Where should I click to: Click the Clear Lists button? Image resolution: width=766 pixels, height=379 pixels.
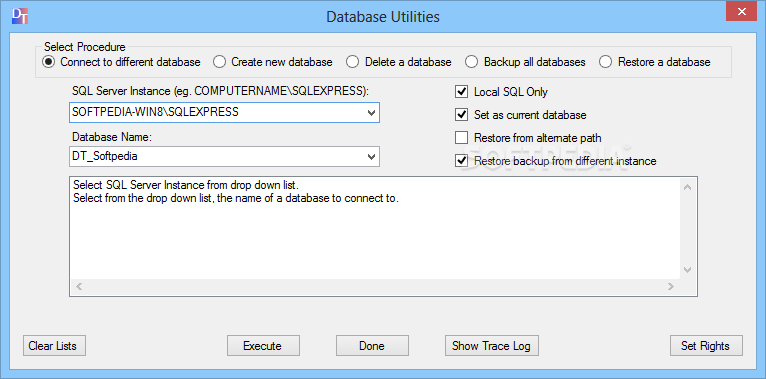pyautogui.click(x=54, y=346)
